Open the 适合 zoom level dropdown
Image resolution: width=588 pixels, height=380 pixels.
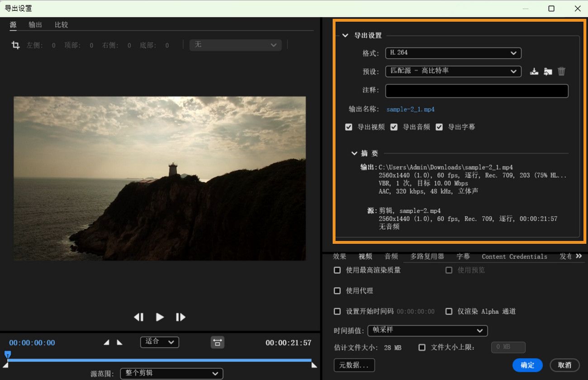pos(160,342)
